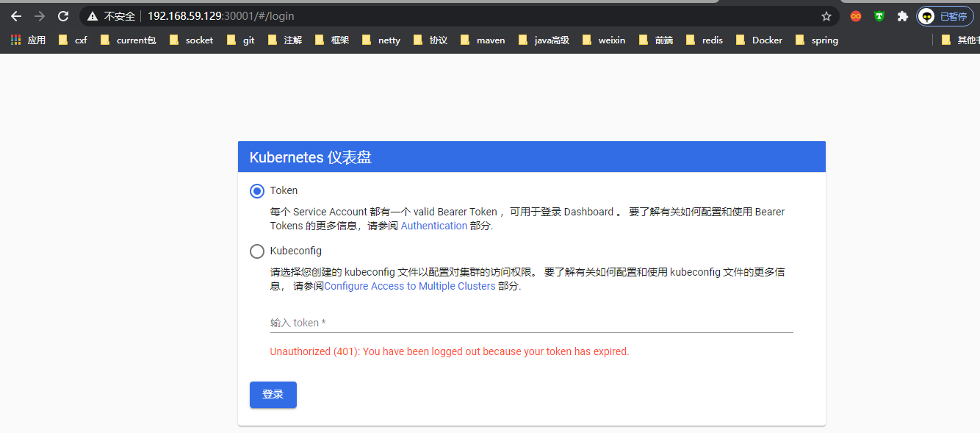
Task: Open the socket bookmark folder
Action: pyautogui.click(x=191, y=40)
